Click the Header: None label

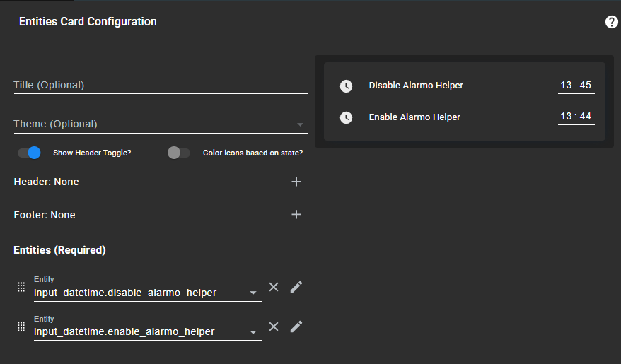(47, 182)
